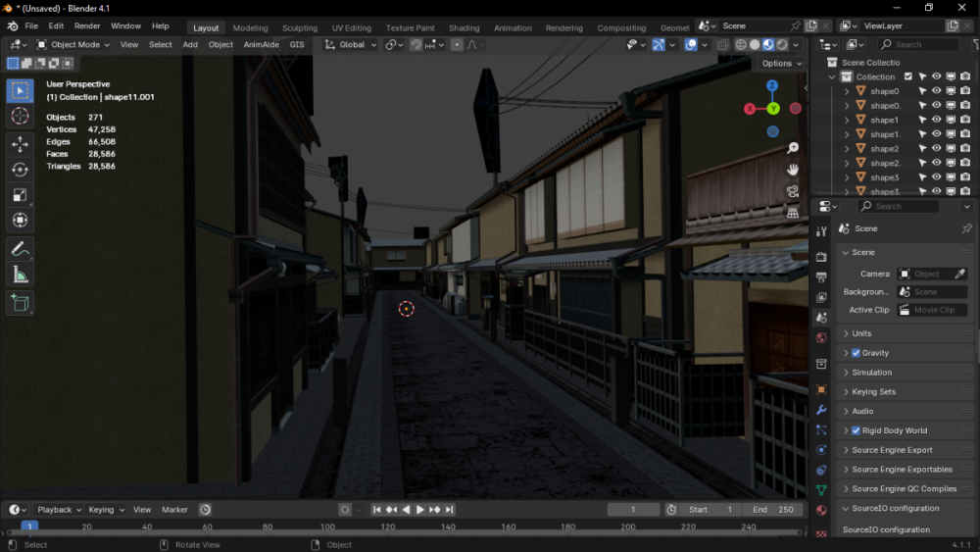Click the viewport Options button
Viewport: 980px width, 552px height.
781,63
